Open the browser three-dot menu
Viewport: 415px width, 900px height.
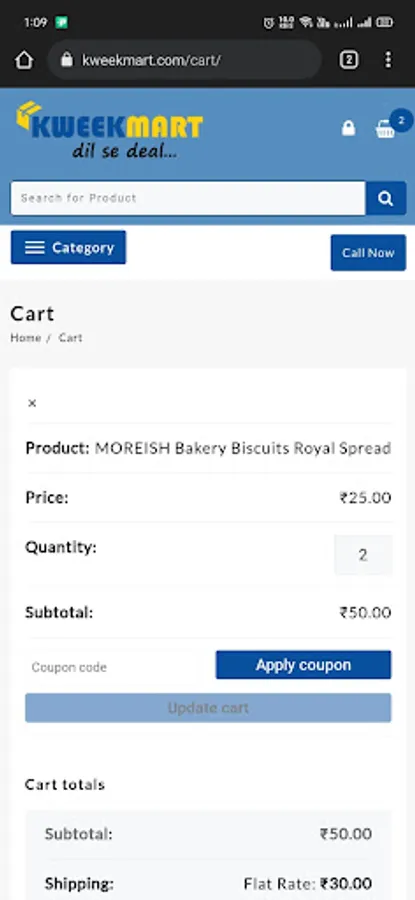pyautogui.click(x=389, y=60)
